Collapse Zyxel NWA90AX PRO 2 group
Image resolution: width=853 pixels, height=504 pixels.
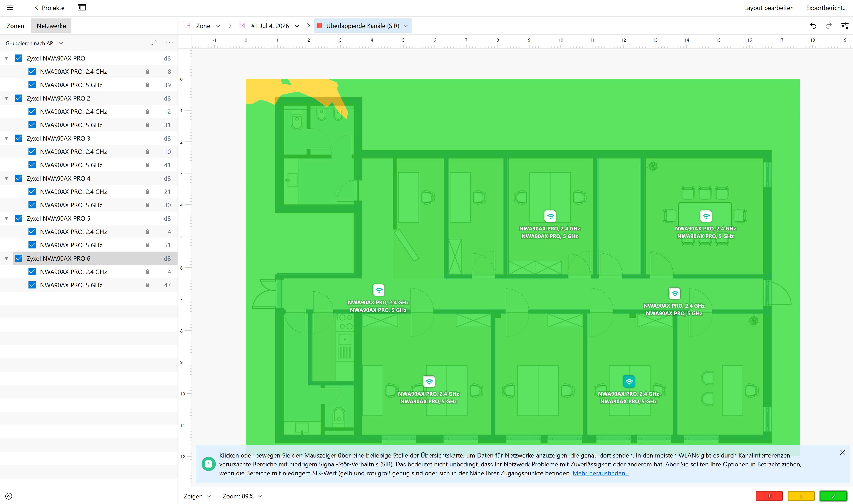pyautogui.click(x=6, y=98)
